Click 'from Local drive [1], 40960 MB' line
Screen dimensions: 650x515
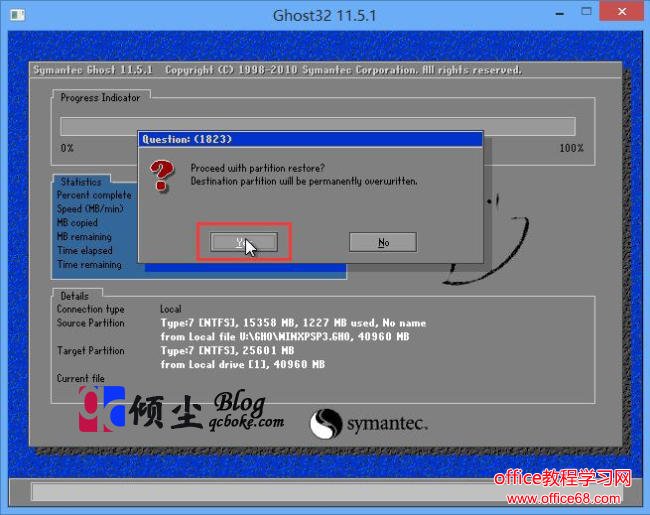coord(243,364)
